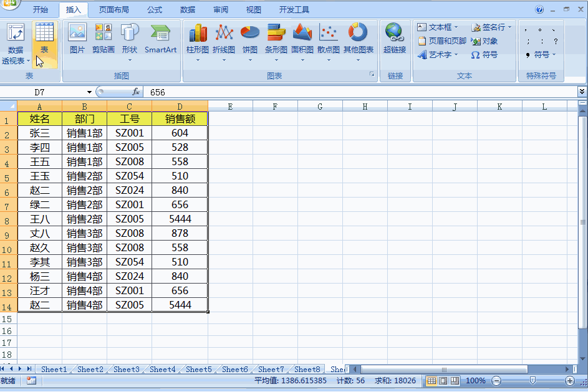
Task: Switch to Page Break Preview in status bar
Action: pos(455,381)
